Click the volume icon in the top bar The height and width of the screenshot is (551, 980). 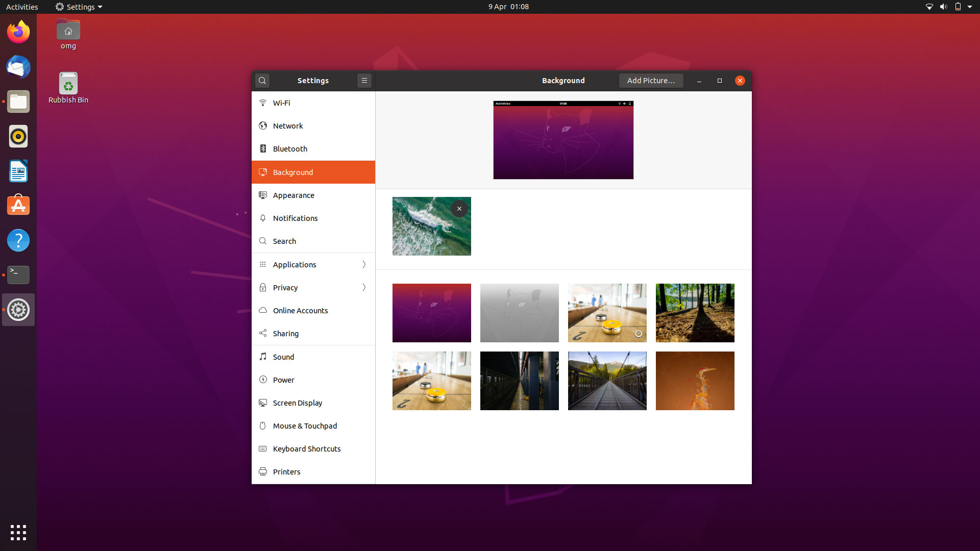(x=943, y=7)
